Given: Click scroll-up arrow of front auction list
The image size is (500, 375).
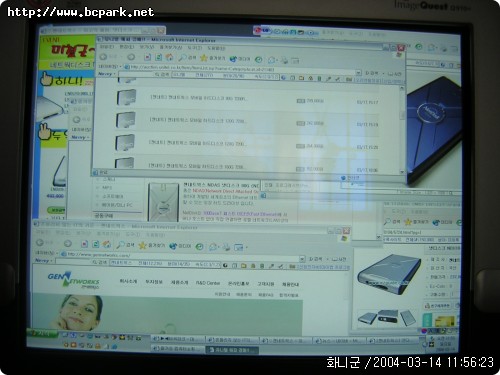Looking at the screenshot, I should (402, 88).
